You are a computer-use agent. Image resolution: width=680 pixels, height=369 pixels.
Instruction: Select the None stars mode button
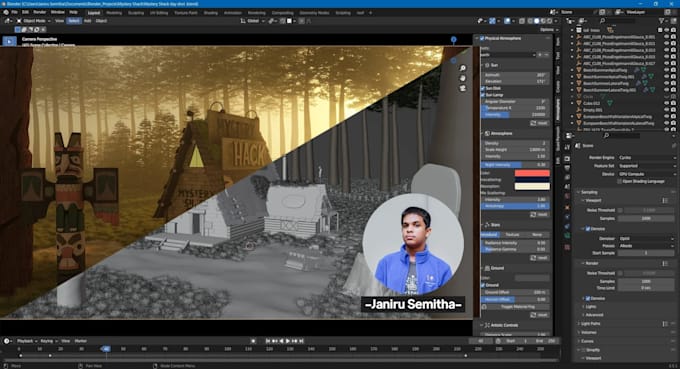point(537,235)
